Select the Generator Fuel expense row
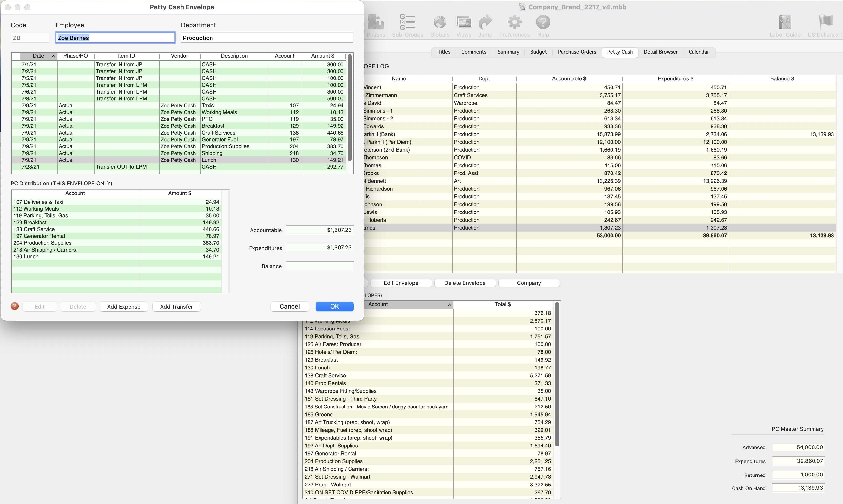This screenshot has height=504, width=843. 179,140
